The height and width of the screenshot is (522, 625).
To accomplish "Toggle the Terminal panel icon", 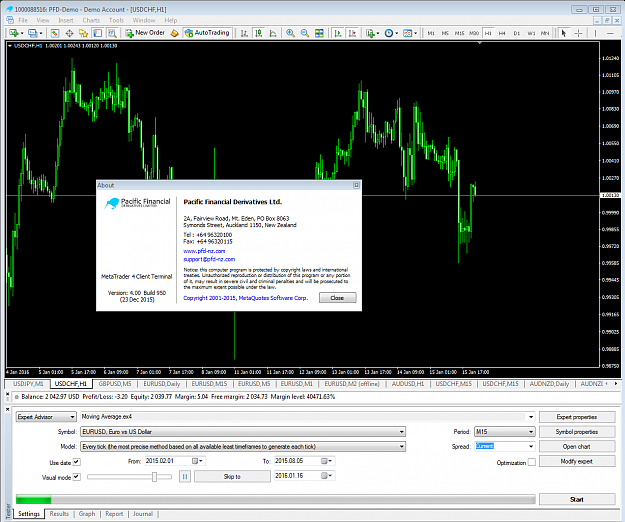I will [98, 33].
